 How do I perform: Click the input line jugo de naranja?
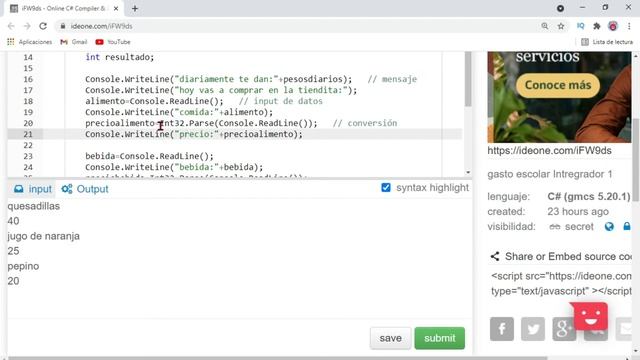(x=43, y=236)
